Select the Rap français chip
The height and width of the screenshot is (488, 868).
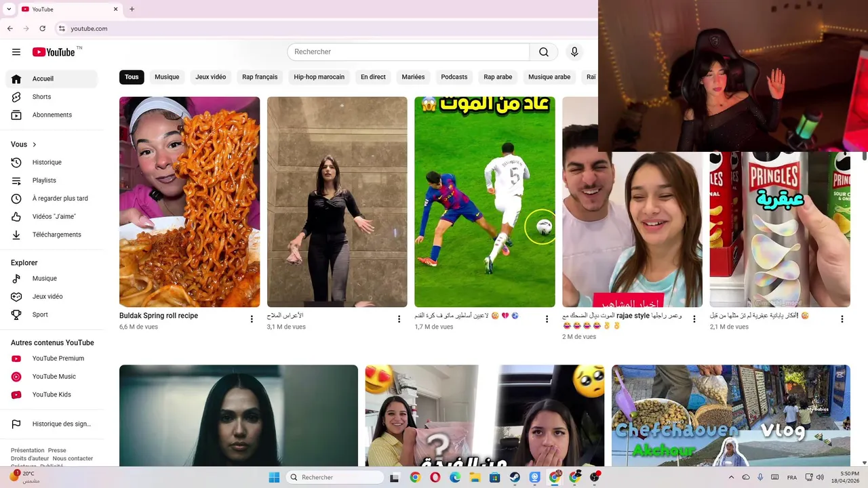(x=260, y=77)
